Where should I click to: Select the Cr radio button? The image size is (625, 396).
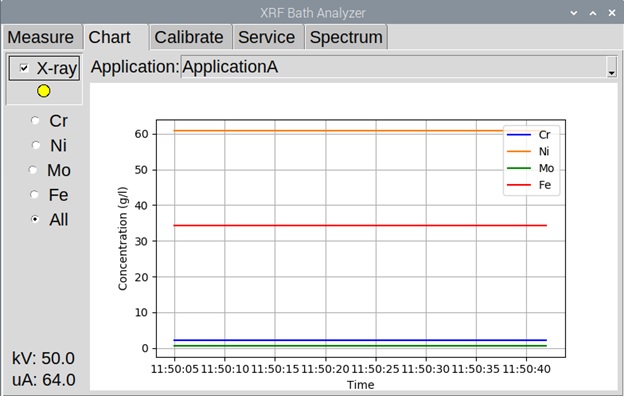click(35, 120)
